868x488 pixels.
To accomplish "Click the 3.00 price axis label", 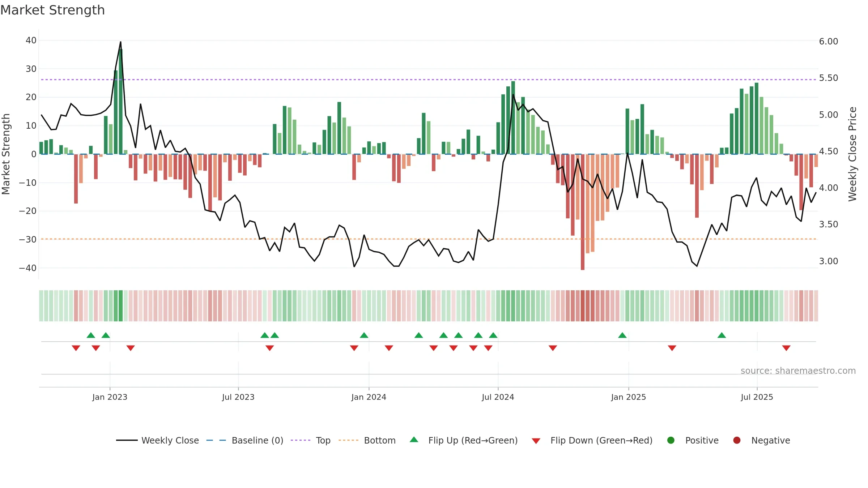I will pos(829,261).
